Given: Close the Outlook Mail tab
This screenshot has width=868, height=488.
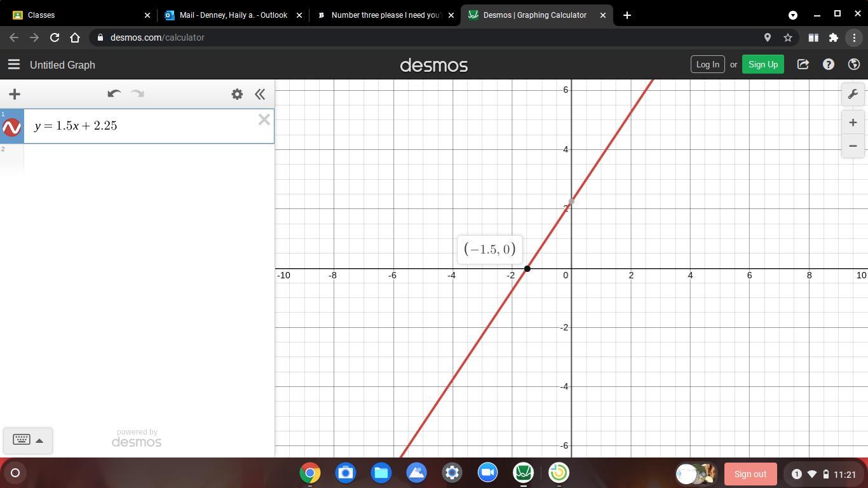Looking at the screenshot, I should 299,15.
